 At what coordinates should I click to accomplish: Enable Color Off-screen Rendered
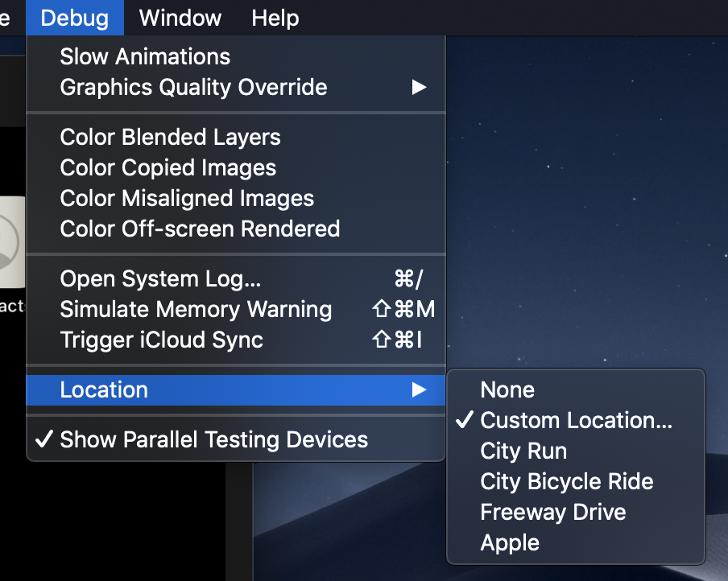click(236, 229)
